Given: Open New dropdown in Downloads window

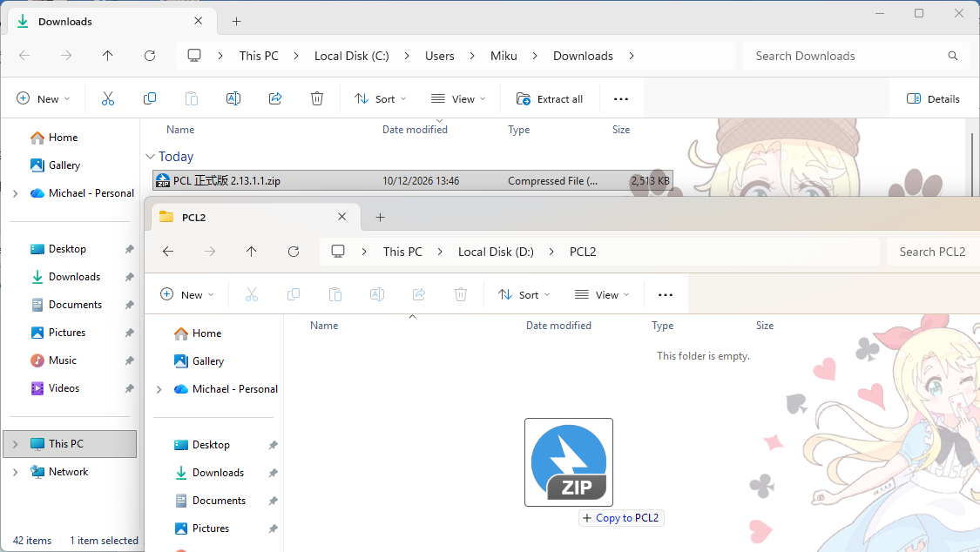Looking at the screenshot, I should (44, 98).
